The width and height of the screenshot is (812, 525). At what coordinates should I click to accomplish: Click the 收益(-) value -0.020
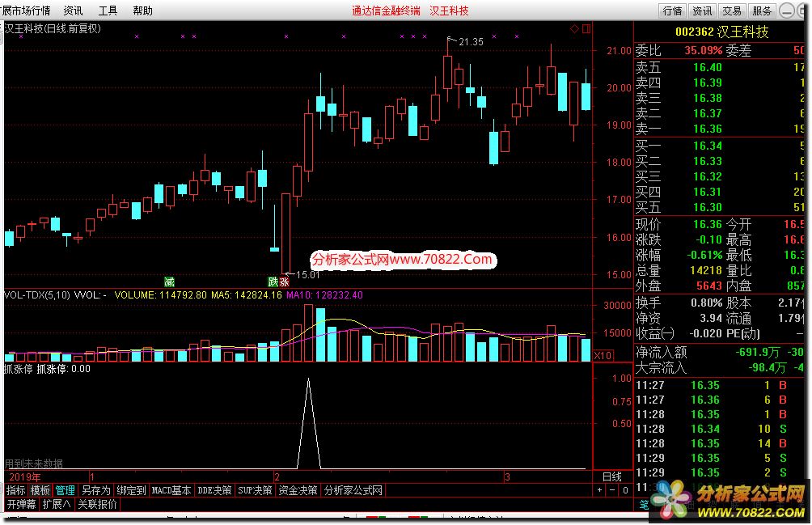[x=705, y=334]
